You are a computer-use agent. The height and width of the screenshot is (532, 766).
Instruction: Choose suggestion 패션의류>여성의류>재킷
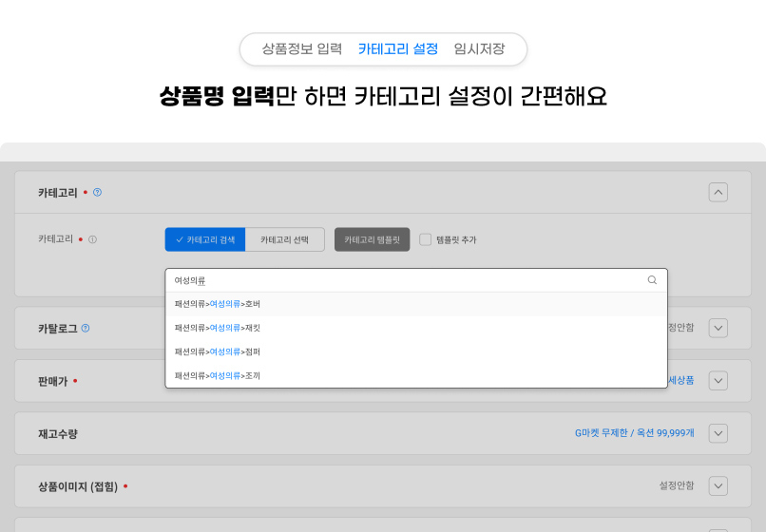coord(416,328)
